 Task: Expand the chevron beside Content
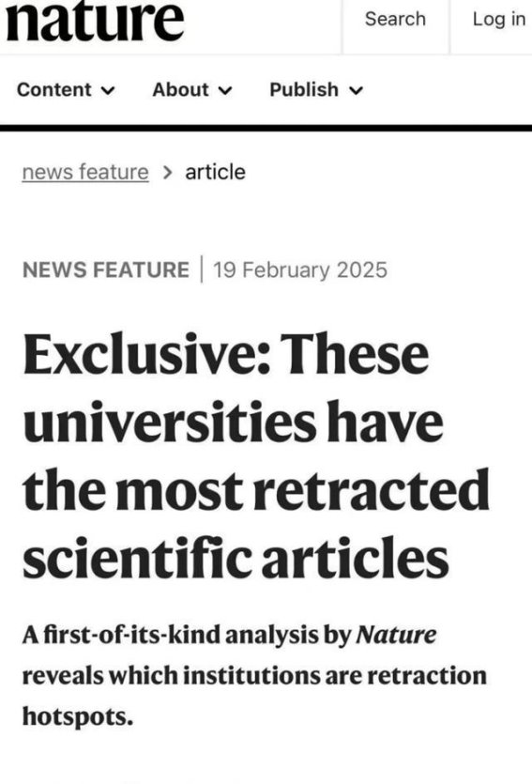tap(108, 90)
